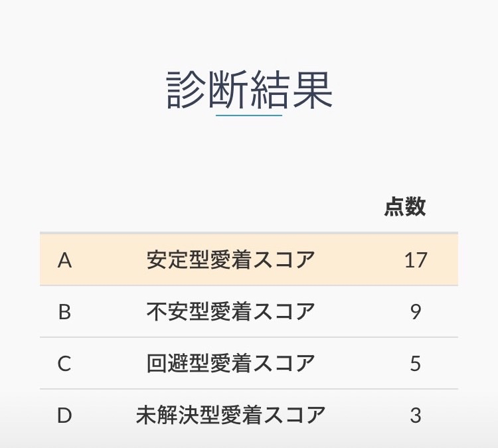Open the 未解決型愛着スコア entry
The image size is (498, 448).
pos(230,415)
